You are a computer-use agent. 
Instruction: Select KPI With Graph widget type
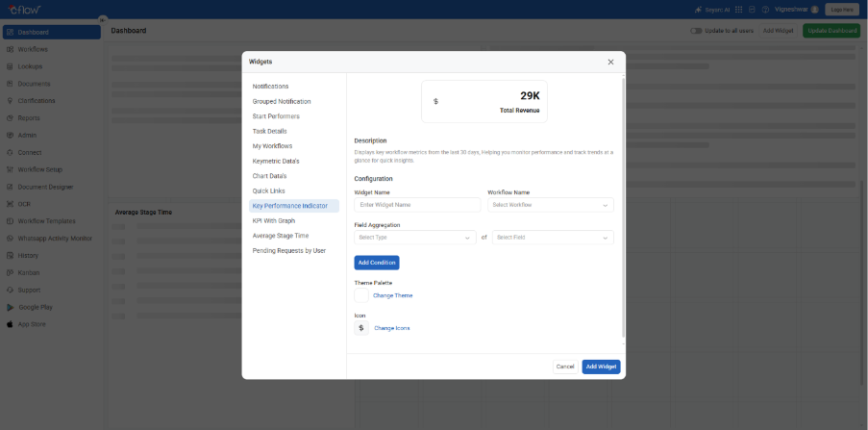click(x=274, y=220)
